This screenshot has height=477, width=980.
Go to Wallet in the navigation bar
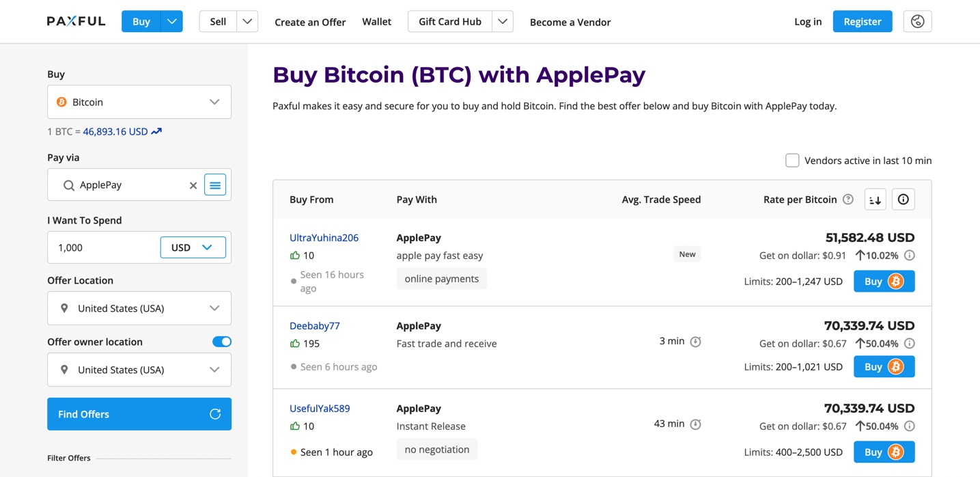point(376,22)
